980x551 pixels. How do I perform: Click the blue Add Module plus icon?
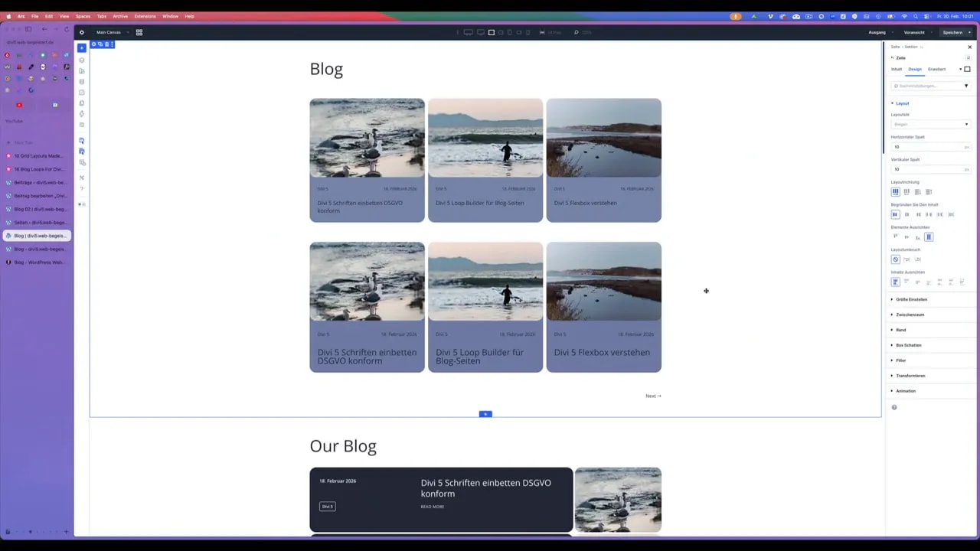[x=485, y=414]
